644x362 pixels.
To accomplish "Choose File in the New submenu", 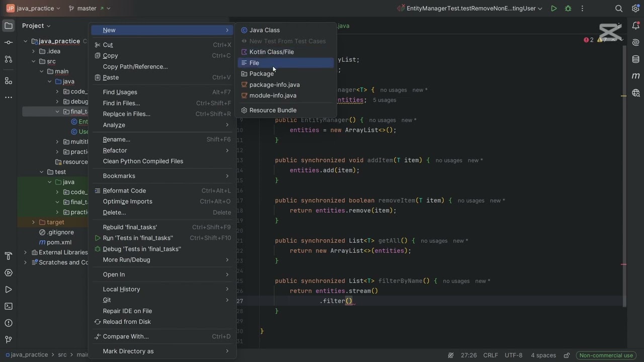I will pos(286,63).
